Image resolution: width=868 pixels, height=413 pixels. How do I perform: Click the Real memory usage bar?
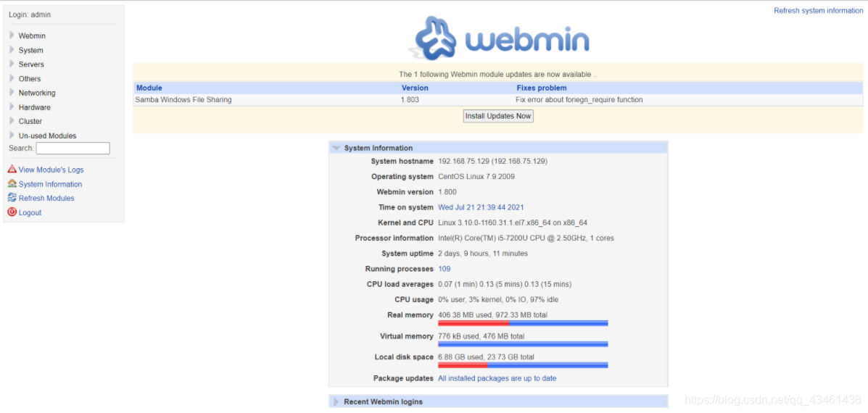click(523, 323)
